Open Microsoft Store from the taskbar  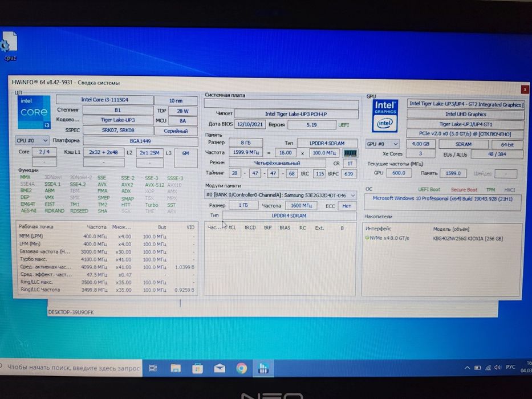point(197,368)
